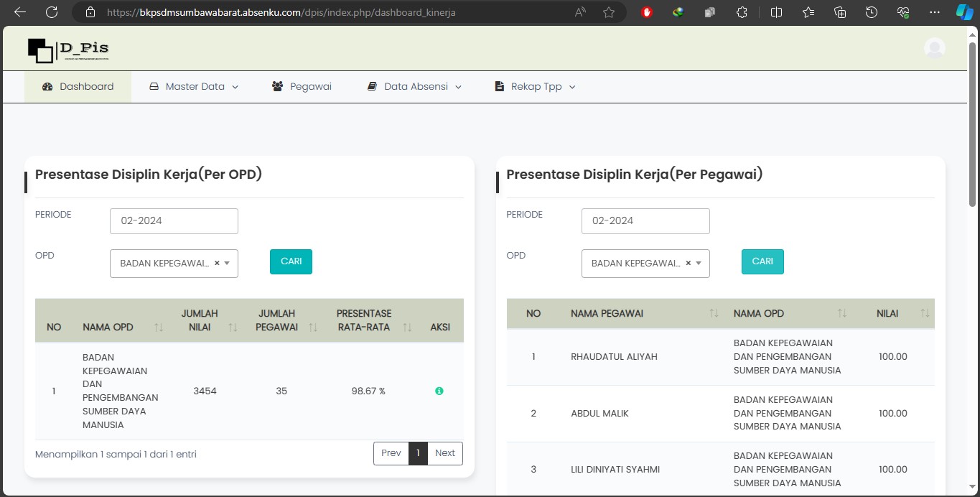Expand the Rekap Tpp dropdown menu
Image resolution: width=980 pixels, height=497 pixels.
[536, 87]
